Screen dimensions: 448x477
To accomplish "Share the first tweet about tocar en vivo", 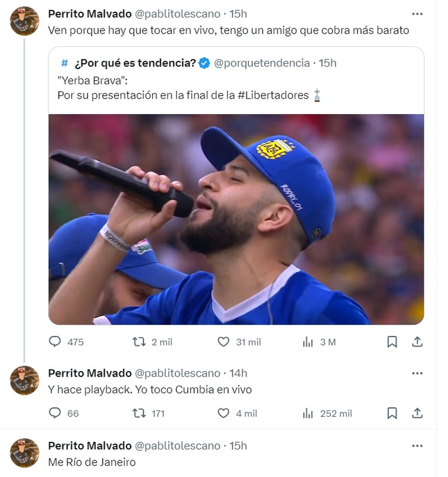I will pos(417,342).
